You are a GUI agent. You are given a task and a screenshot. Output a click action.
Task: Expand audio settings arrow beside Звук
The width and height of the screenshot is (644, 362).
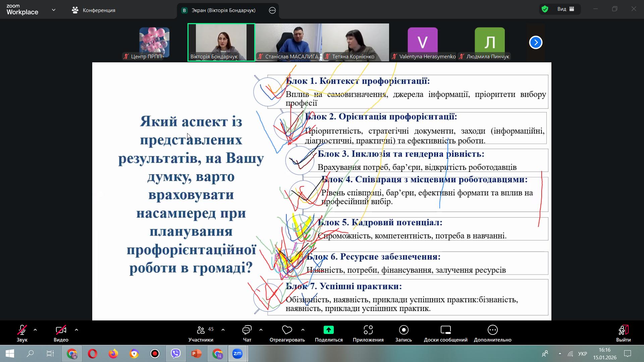pos(35,330)
